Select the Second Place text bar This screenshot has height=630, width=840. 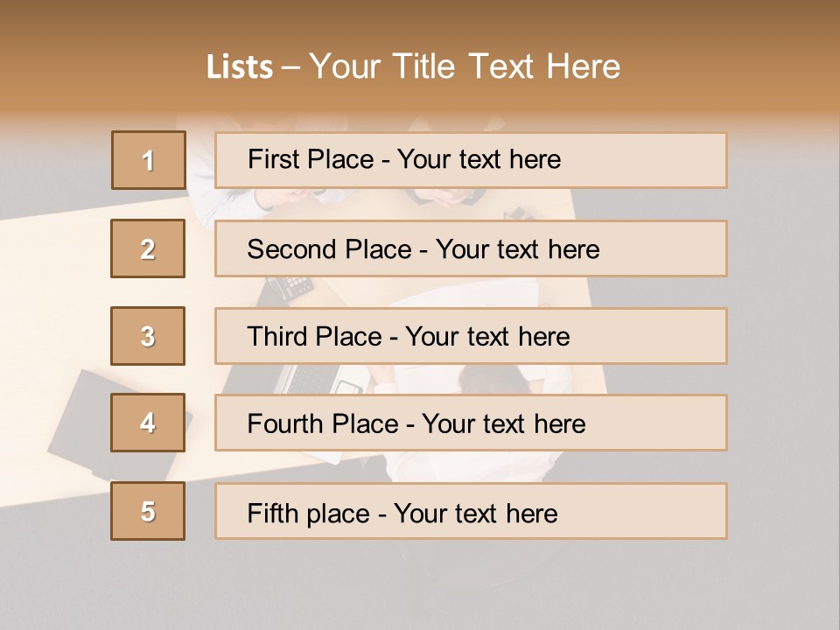[471, 248]
